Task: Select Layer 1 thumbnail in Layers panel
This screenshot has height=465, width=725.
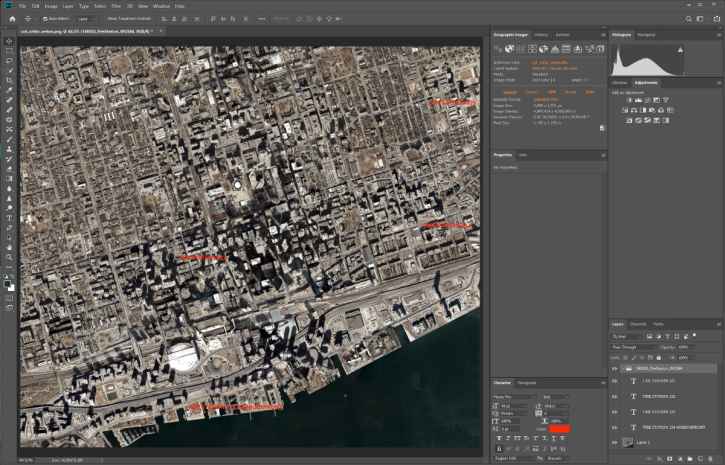Action: [x=628, y=441]
